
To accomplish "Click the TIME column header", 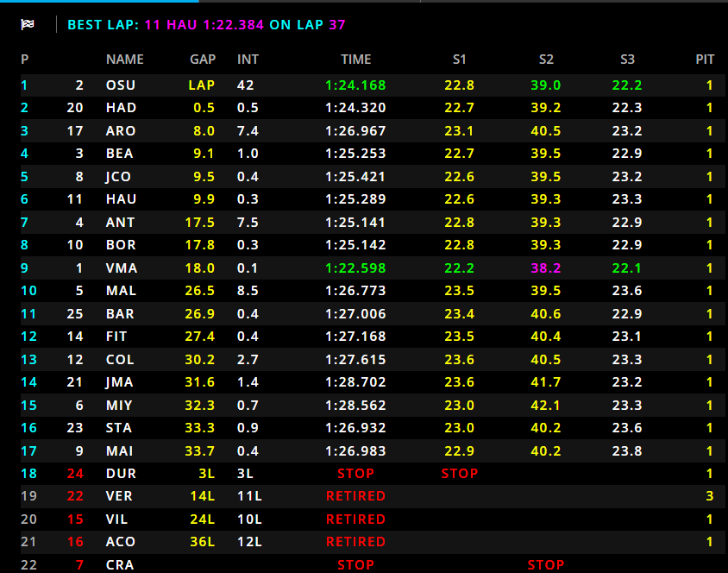I will pyautogui.click(x=356, y=60).
